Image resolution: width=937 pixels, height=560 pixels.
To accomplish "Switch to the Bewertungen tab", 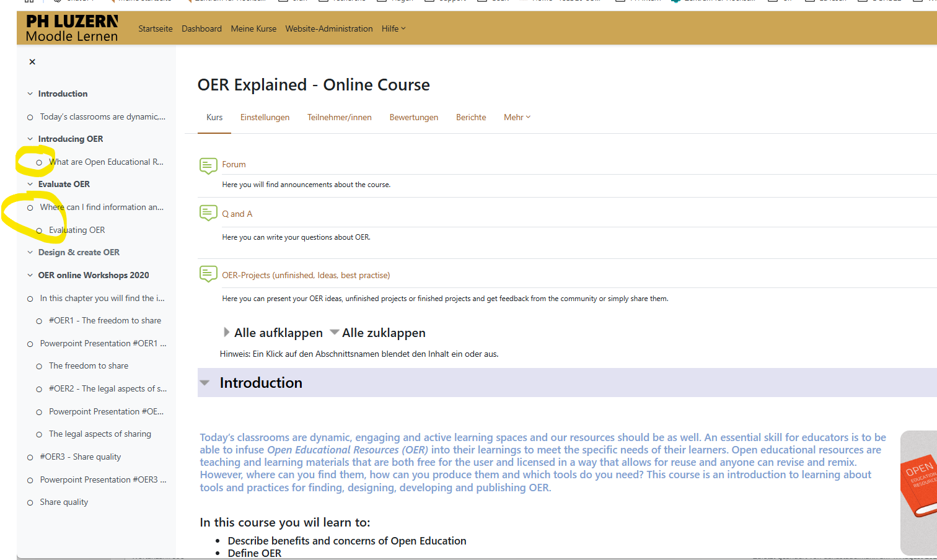I will coord(413,117).
